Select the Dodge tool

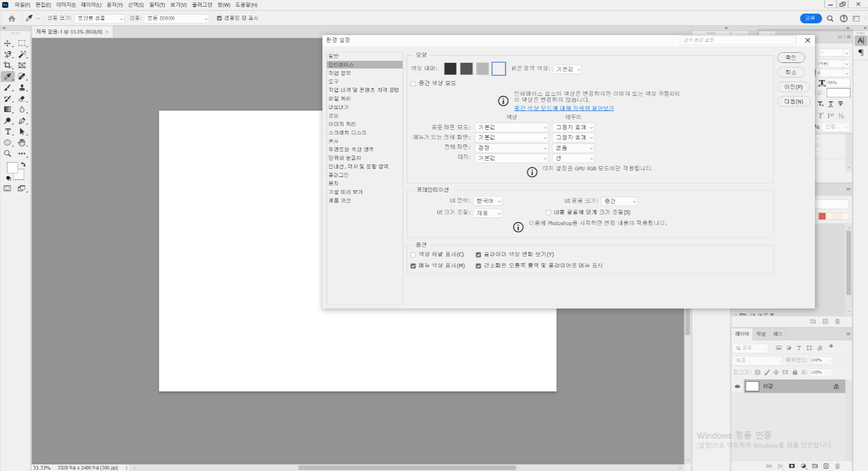click(8, 121)
